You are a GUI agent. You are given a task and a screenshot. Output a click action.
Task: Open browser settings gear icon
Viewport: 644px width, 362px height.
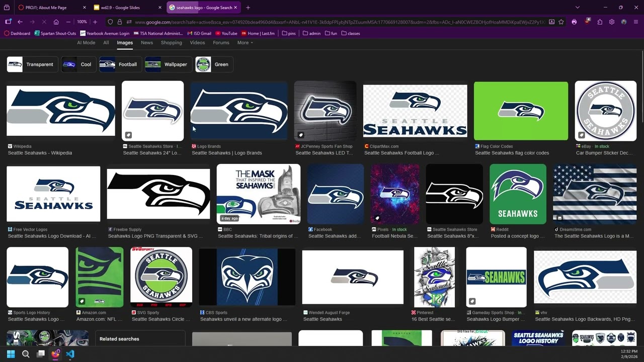click(612, 22)
